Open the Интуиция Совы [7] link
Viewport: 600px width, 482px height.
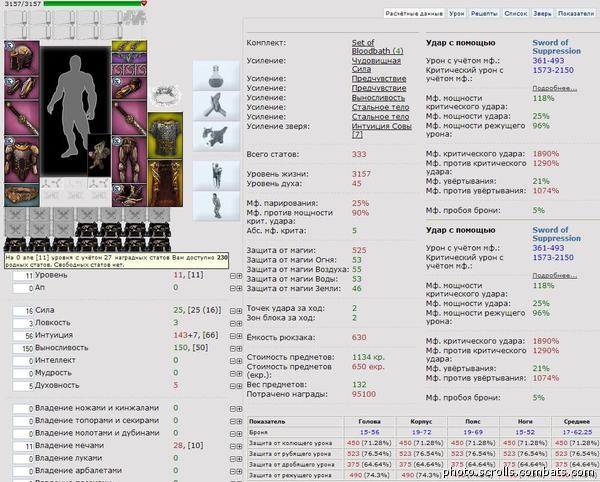[x=382, y=130]
